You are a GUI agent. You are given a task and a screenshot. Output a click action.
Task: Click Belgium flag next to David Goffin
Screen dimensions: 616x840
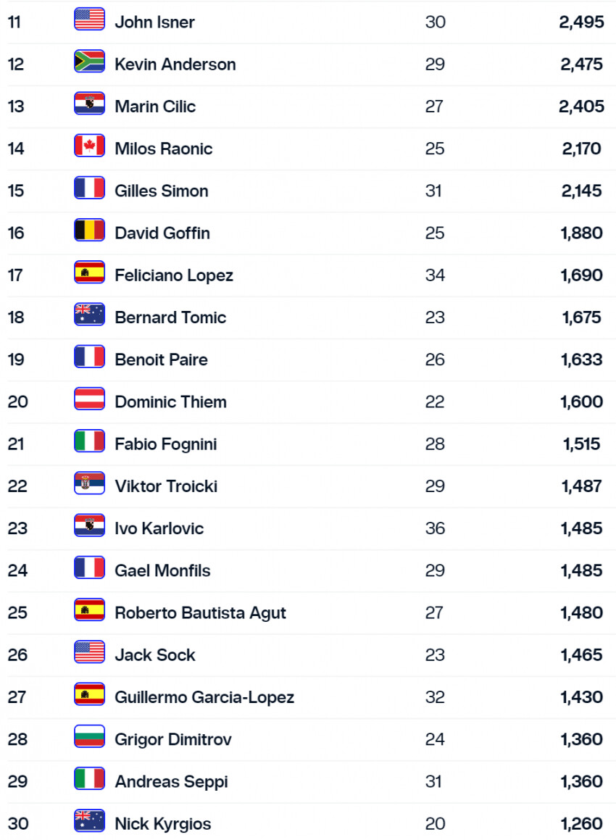(89, 230)
